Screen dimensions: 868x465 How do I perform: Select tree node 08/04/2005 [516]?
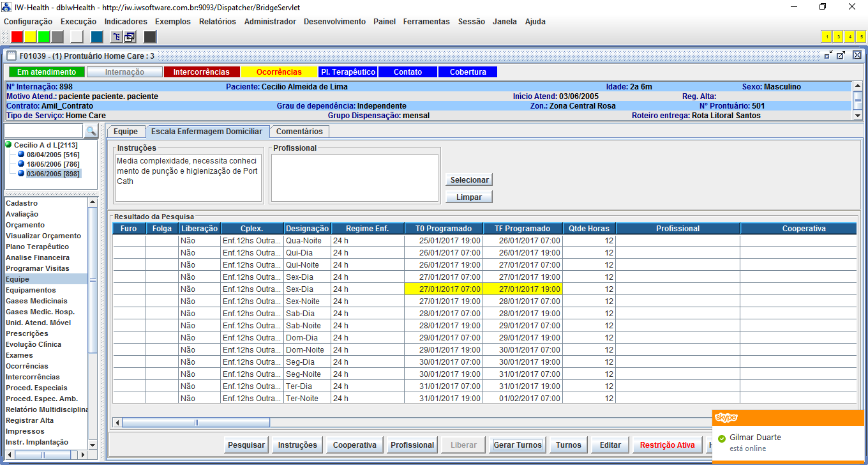(52, 155)
